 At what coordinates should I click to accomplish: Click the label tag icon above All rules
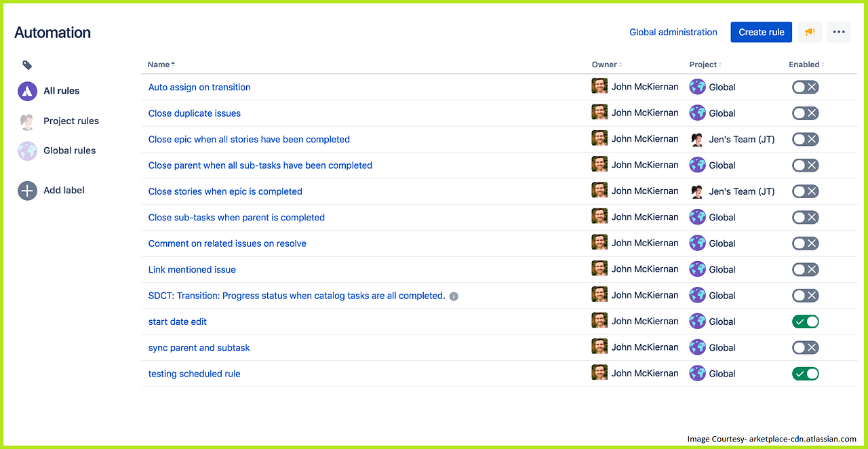click(x=27, y=64)
